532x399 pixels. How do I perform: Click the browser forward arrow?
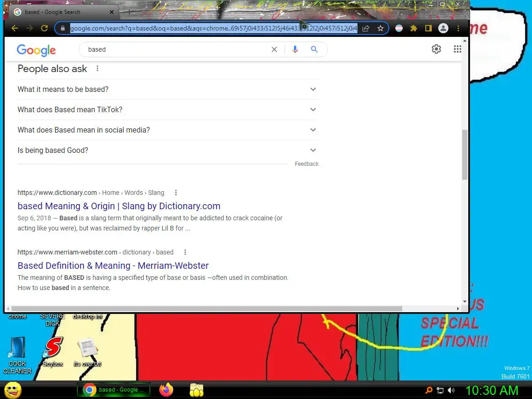pos(30,28)
